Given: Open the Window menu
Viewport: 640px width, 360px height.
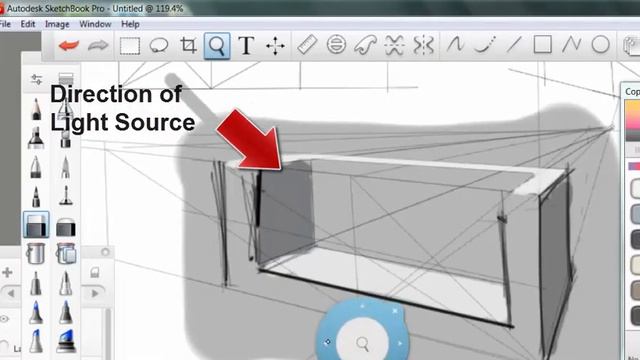Looking at the screenshot, I should (x=95, y=24).
